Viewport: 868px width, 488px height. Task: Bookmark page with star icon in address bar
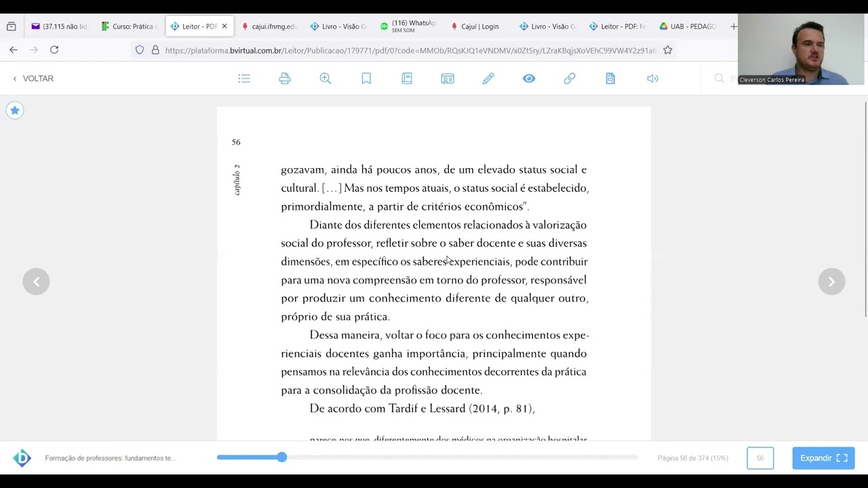point(668,50)
